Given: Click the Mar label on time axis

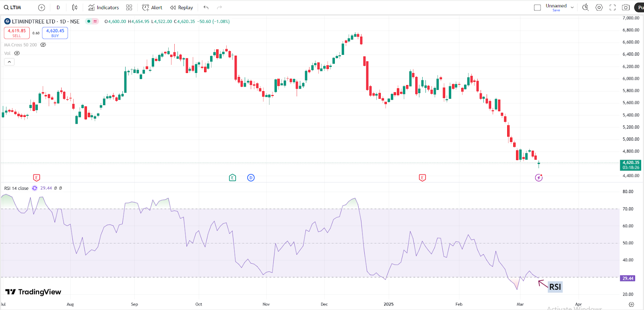Looking at the screenshot, I should [x=520, y=304].
